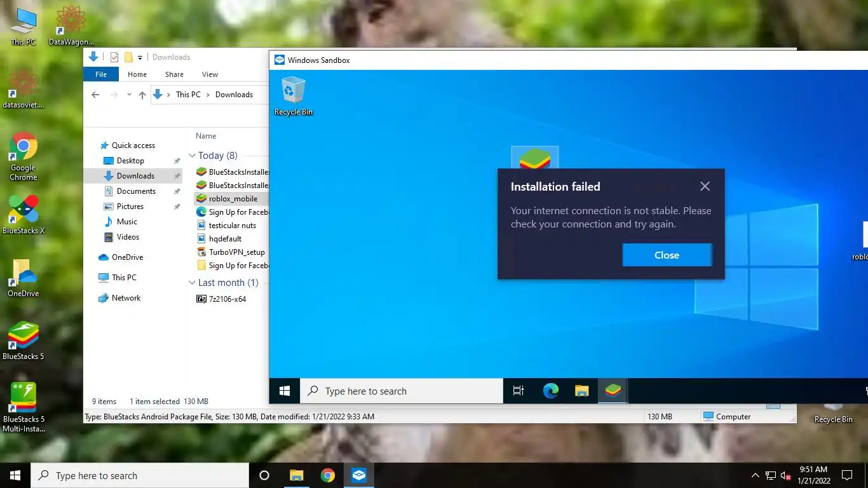Open This PC desktop icon

pyautogui.click(x=24, y=27)
